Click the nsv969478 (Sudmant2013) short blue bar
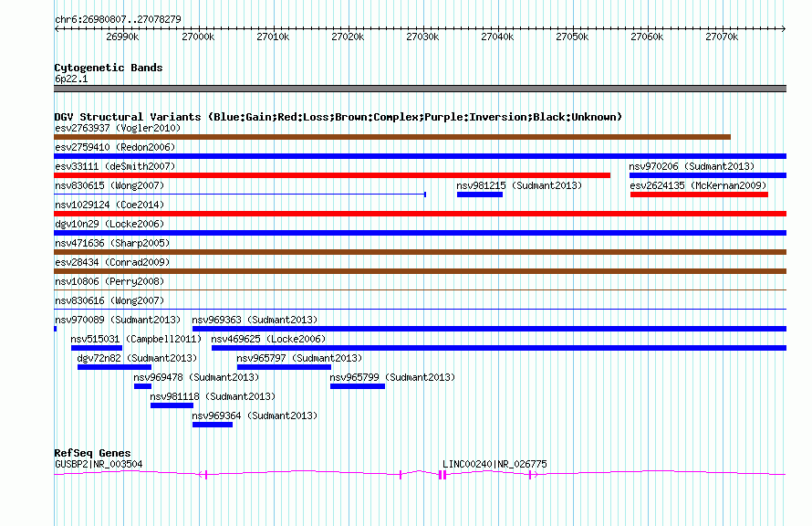 pos(142,386)
